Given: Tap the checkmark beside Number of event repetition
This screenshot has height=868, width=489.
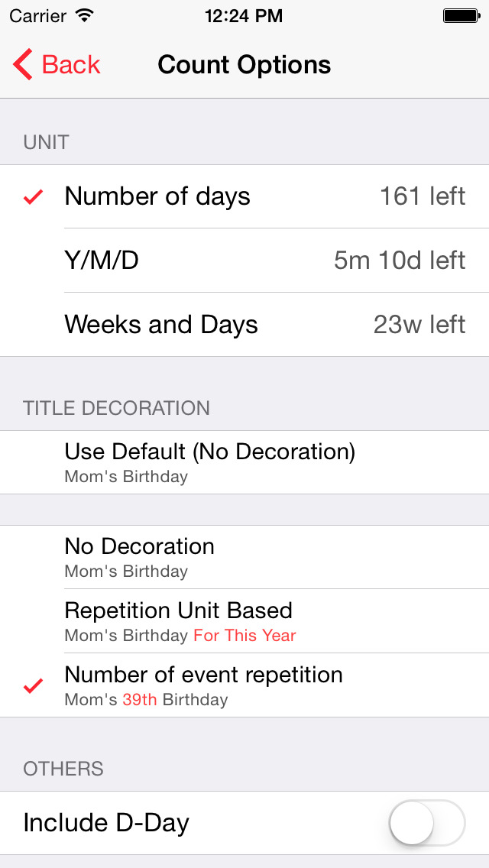Looking at the screenshot, I should [33, 686].
